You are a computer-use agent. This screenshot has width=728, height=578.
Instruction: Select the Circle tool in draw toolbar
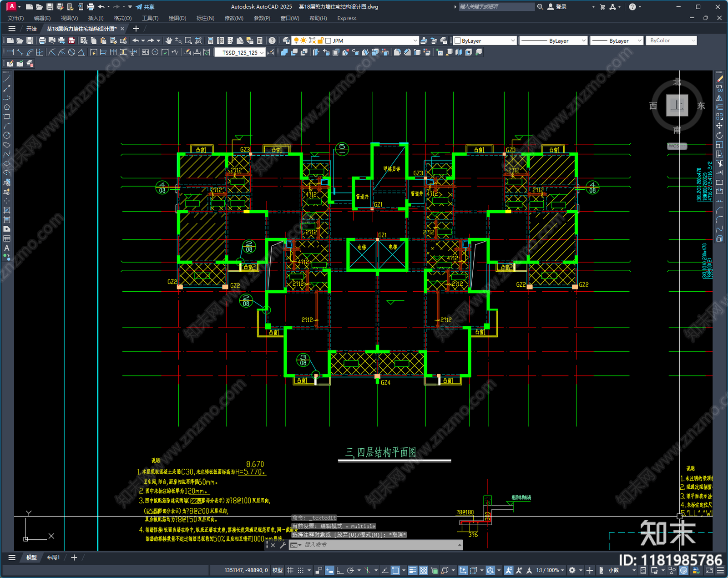(x=7, y=135)
